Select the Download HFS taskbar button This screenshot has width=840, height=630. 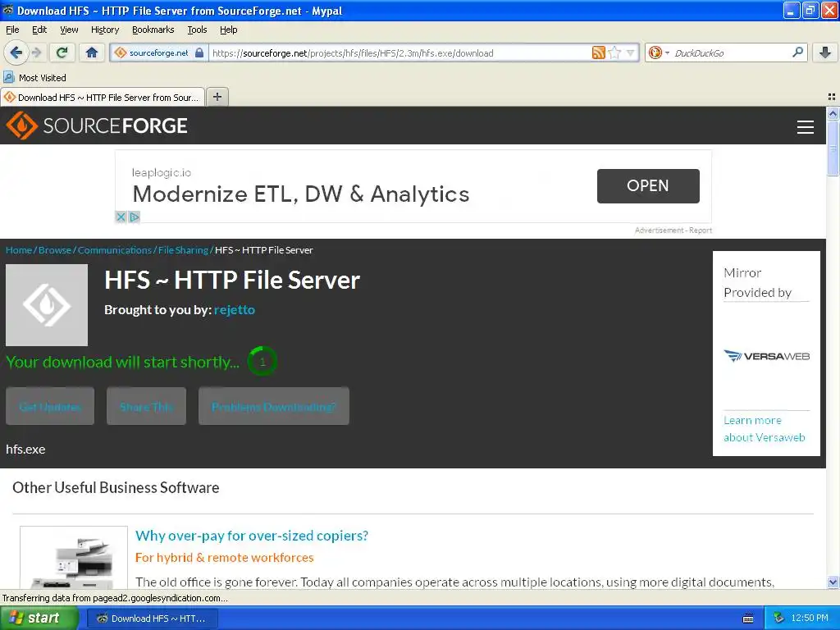point(152,619)
